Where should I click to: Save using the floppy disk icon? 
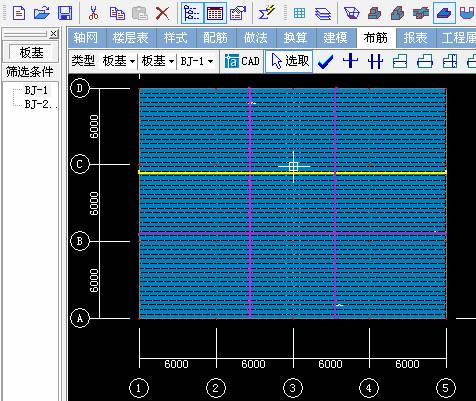(x=65, y=13)
